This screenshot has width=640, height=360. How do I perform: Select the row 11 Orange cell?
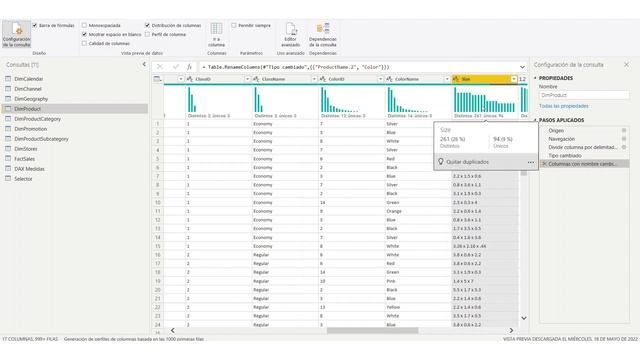[418, 211]
